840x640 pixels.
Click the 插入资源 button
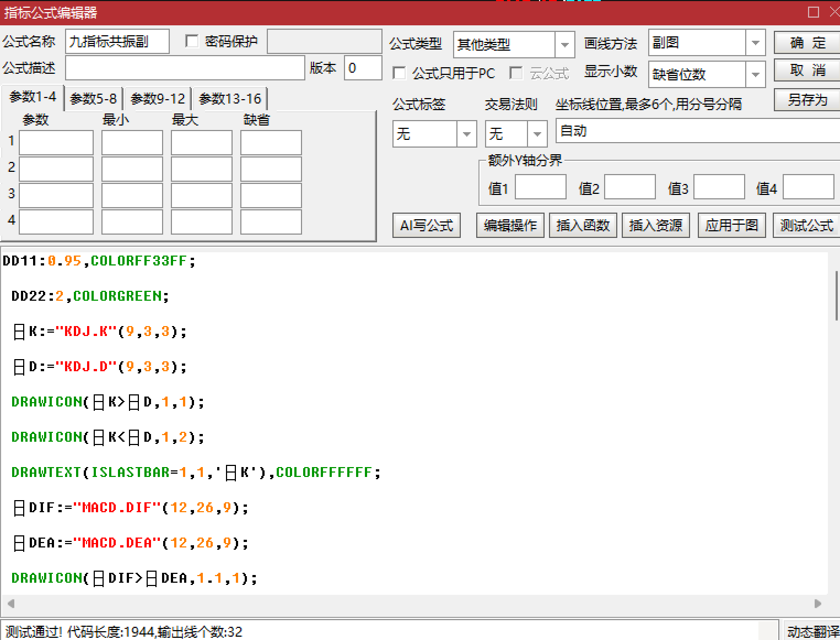(655, 226)
